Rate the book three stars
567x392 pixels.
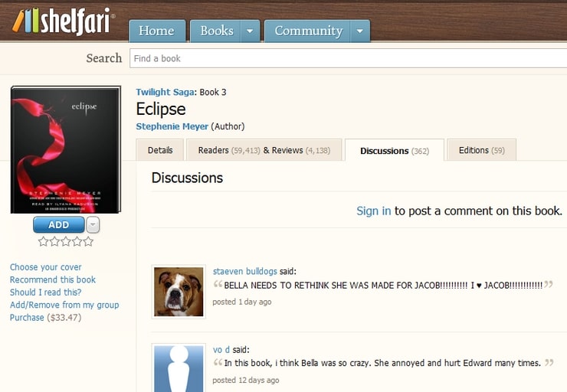[x=66, y=241]
